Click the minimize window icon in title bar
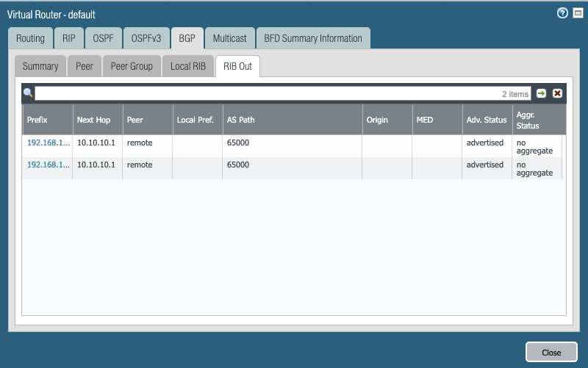 578,13
